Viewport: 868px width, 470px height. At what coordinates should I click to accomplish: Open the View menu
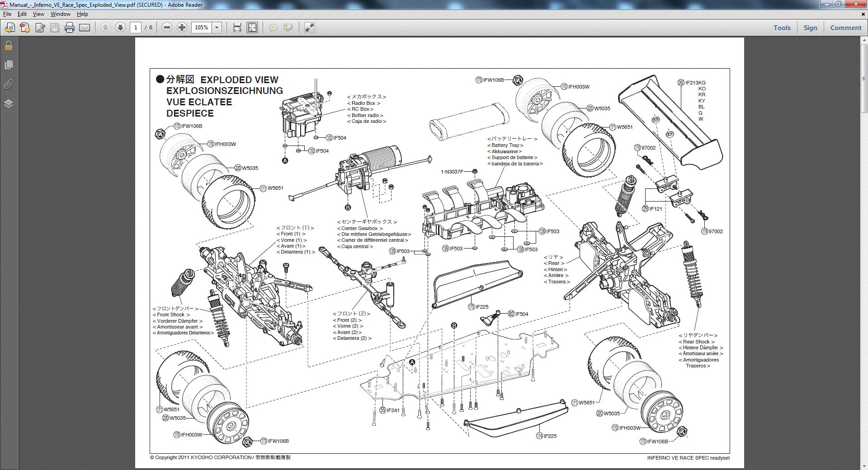pyautogui.click(x=38, y=14)
